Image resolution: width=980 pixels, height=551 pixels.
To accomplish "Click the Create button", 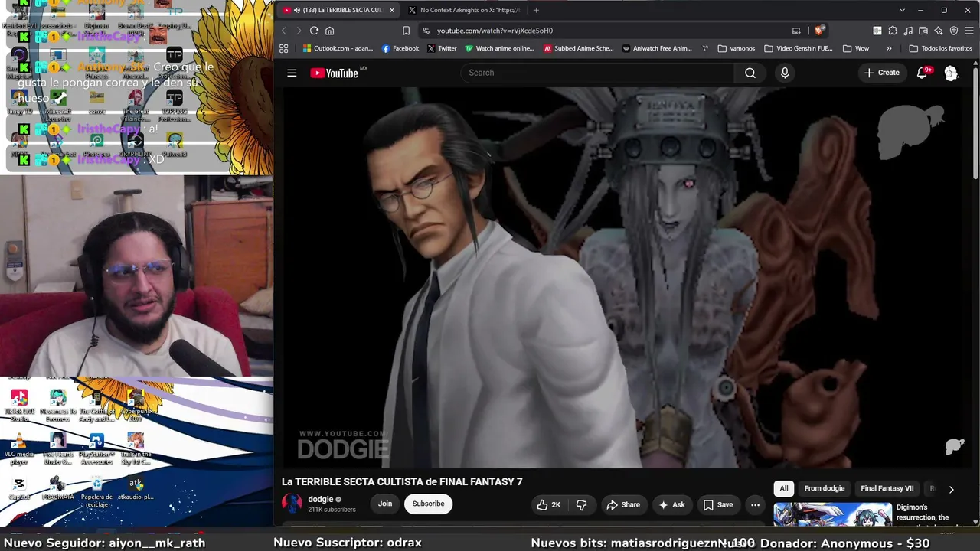I will tap(882, 73).
